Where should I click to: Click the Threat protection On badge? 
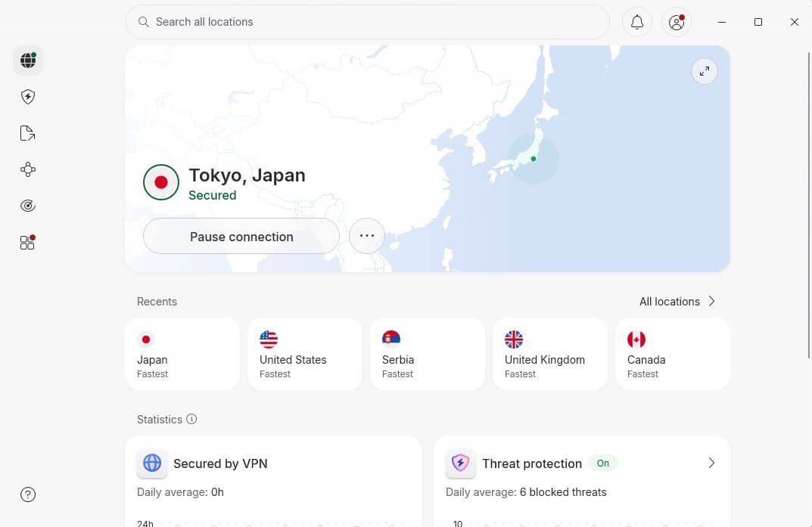(x=603, y=463)
